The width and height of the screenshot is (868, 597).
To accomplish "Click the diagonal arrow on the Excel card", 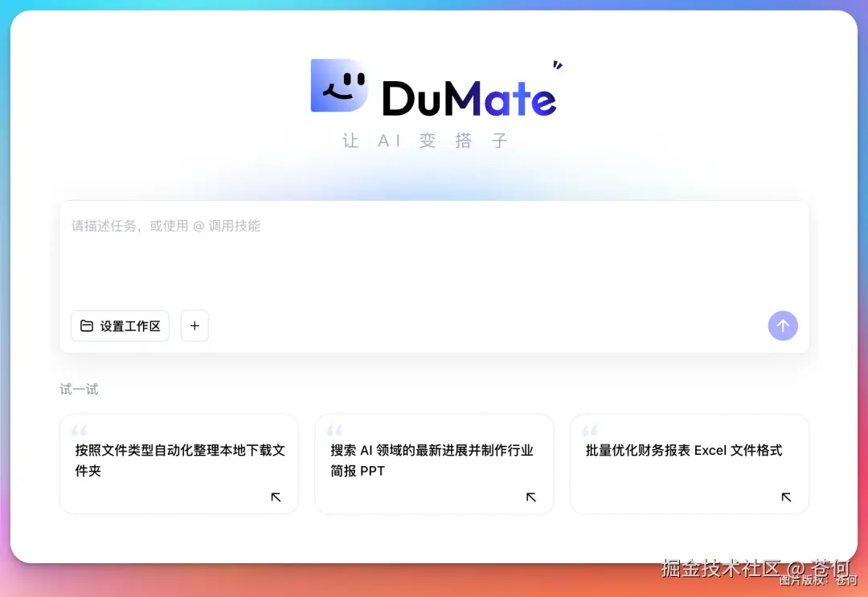I will pyautogui.click(x=786, y=497).
